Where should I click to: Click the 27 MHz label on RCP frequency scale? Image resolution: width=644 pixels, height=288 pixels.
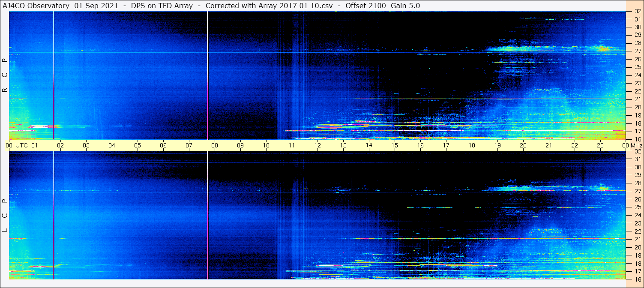[637, 51]
